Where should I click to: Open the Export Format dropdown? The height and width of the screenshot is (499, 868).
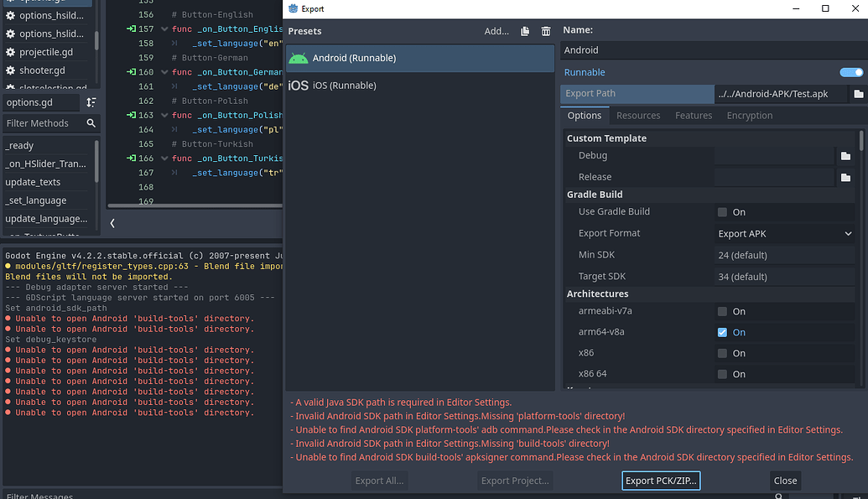coord(784,234)
